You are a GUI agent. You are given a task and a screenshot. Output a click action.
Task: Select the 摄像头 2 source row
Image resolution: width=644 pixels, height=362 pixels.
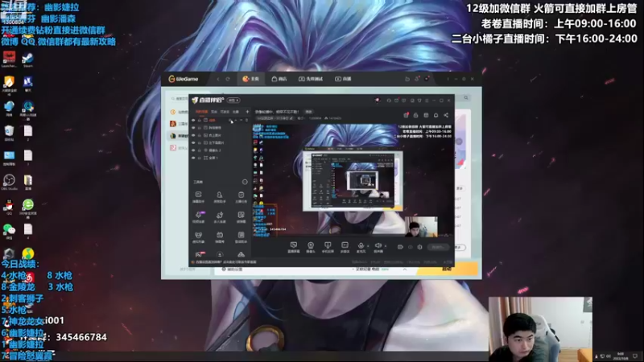tap(220, 150)
